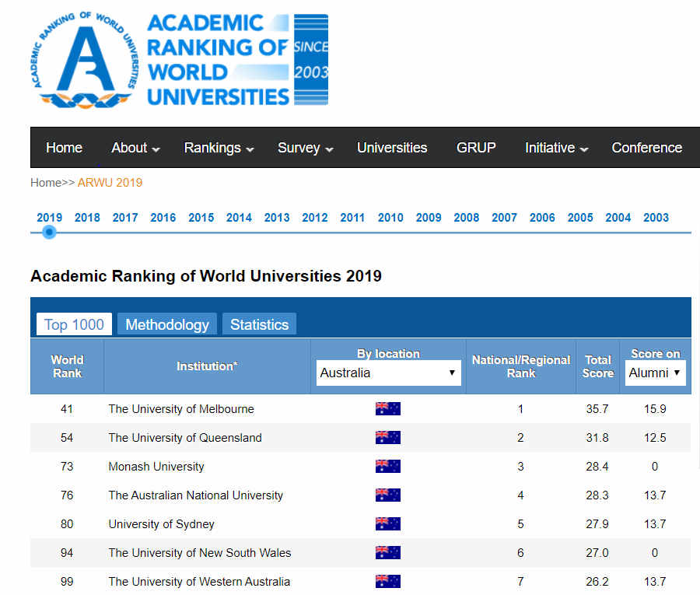Click the National/Regional Rank column header

click(x=521, y=366)
